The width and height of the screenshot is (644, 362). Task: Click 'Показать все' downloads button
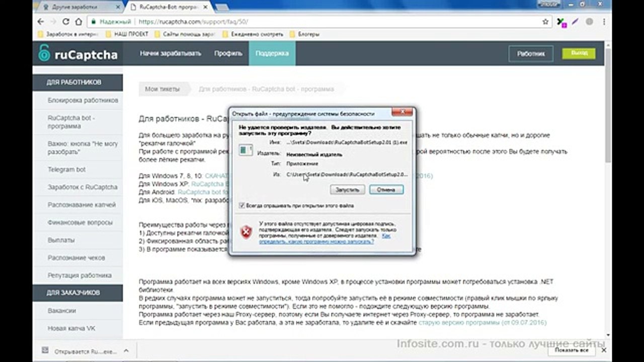coord(572,350)
